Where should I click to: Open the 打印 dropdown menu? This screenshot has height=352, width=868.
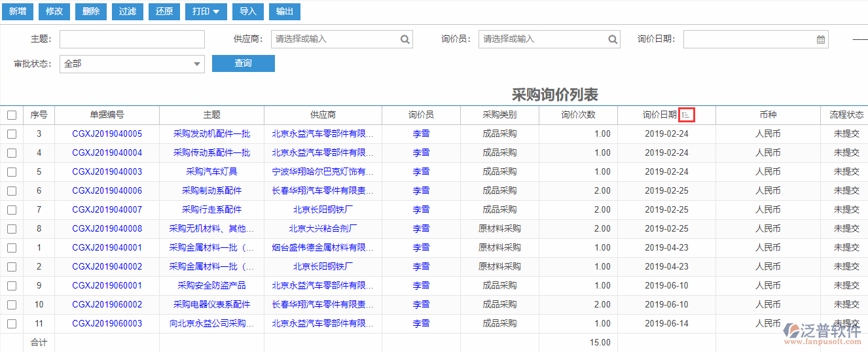tap(206, 12)
